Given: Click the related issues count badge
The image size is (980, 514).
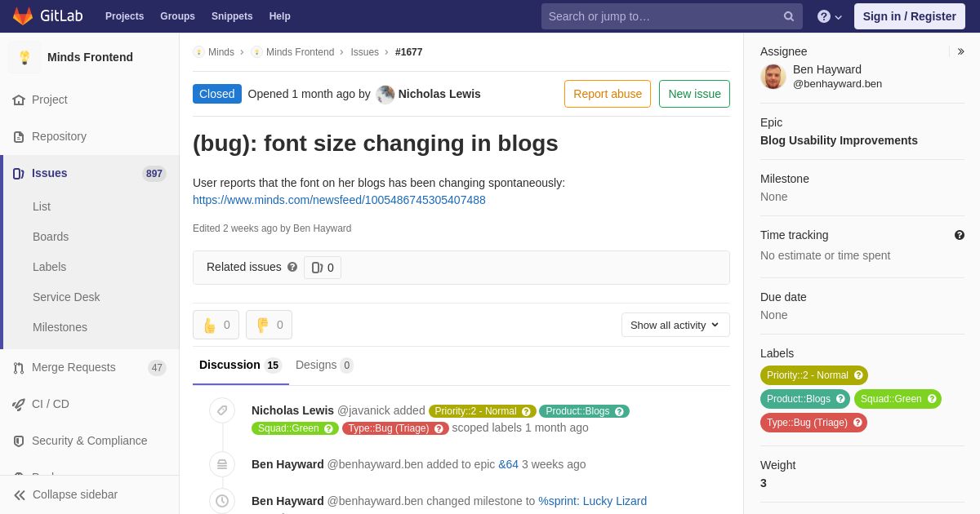Looking at the screenshot, I should (x=323, y=268).
